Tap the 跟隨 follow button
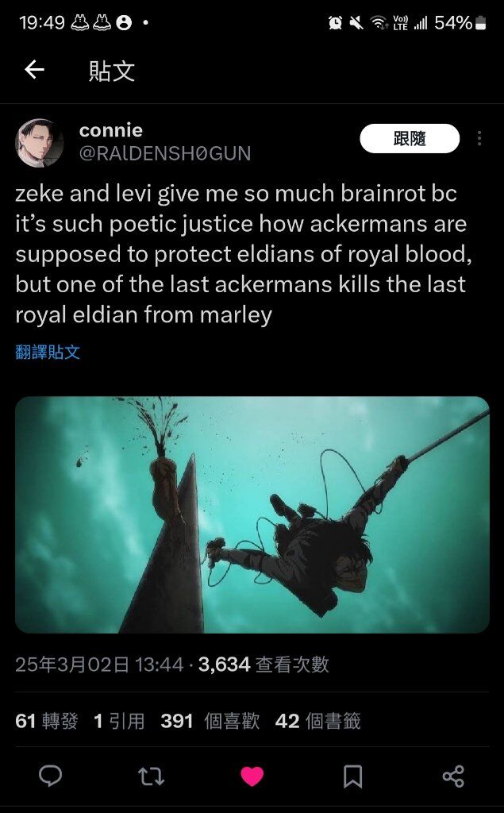 [x=410, y=138]
